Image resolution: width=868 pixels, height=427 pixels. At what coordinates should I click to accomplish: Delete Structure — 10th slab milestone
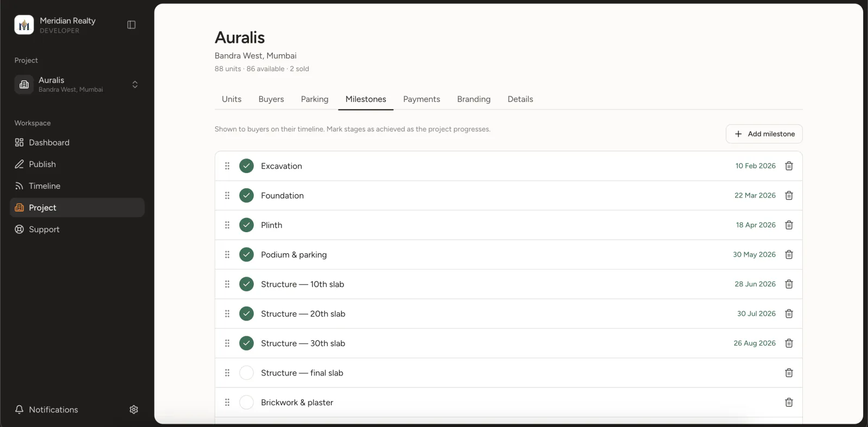tap(789, 284)
